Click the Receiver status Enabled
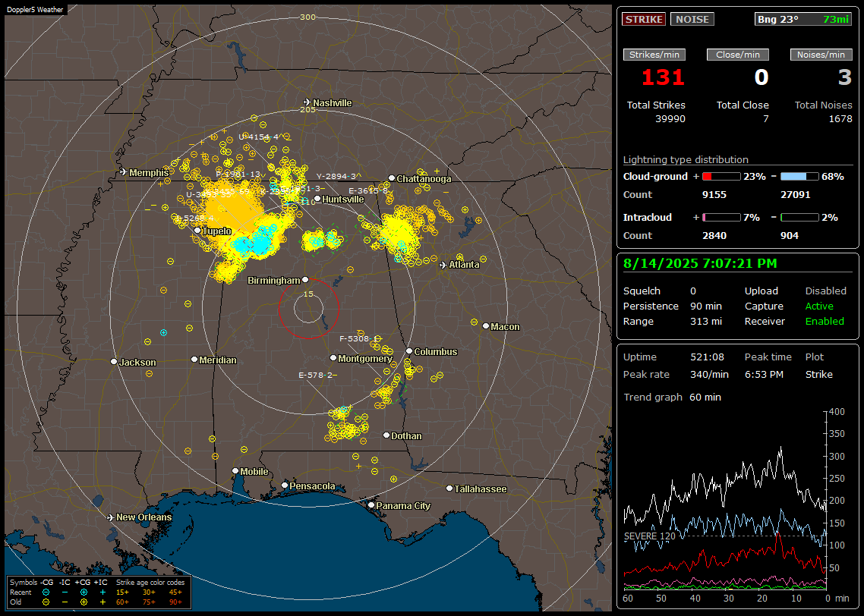The width and height of the screenshot is (864, 616). click(x=825, y=322)
